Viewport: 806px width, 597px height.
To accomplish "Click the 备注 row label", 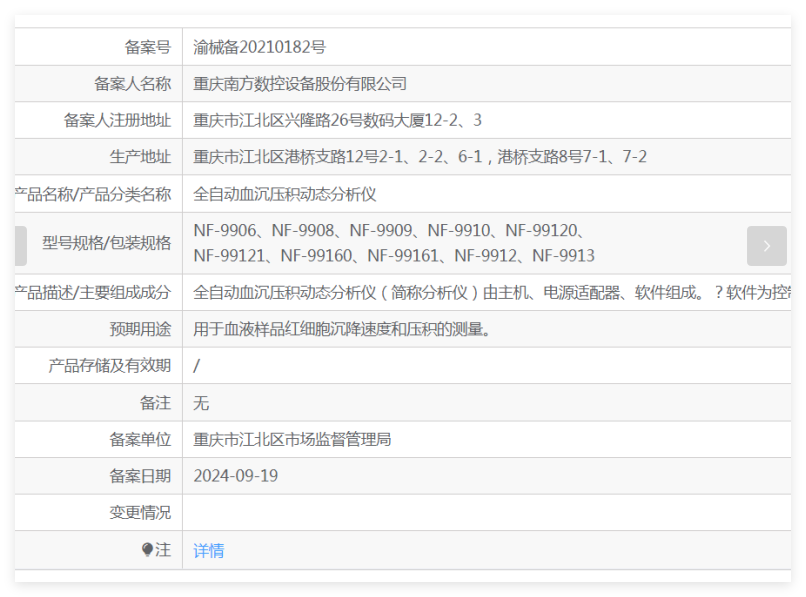I will click(x=156, y=403).
